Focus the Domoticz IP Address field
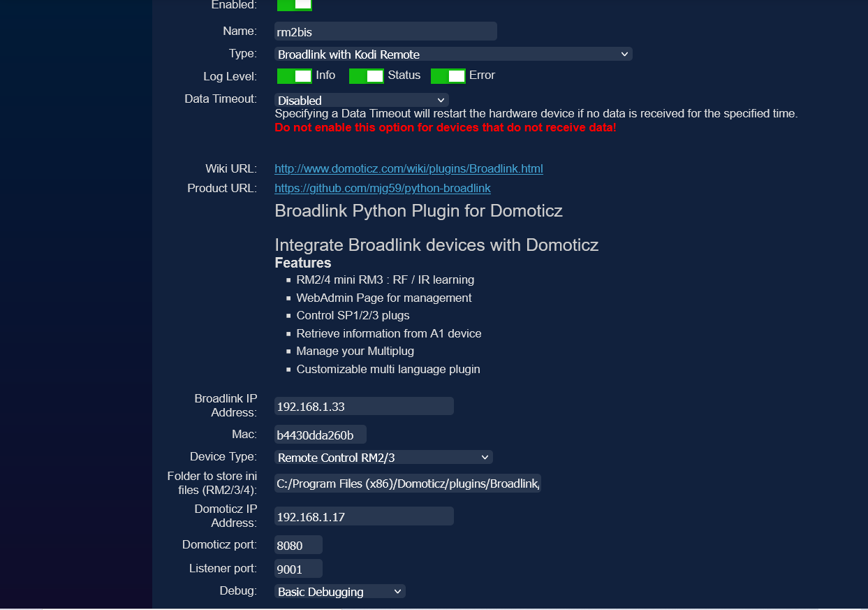The width and height of the screenshot is (868, 610). (364, 516)
